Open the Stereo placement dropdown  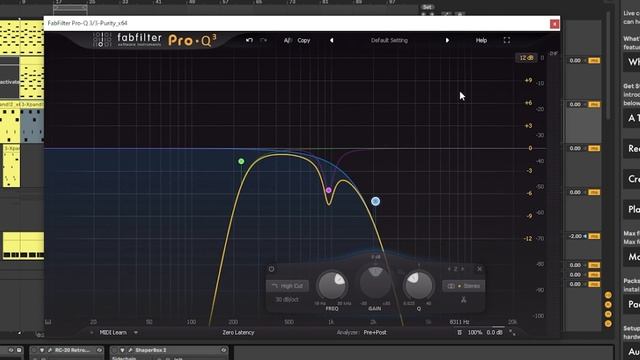(464, 286)
